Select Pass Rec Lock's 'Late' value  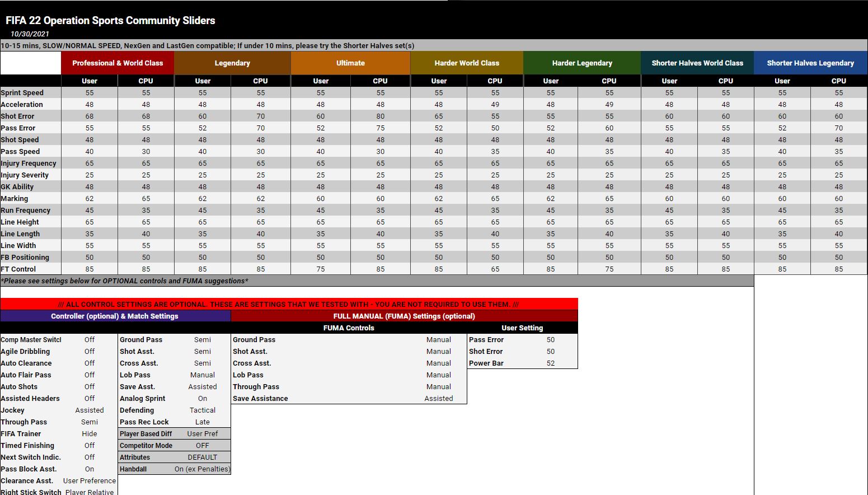click(x=203, y=422)
